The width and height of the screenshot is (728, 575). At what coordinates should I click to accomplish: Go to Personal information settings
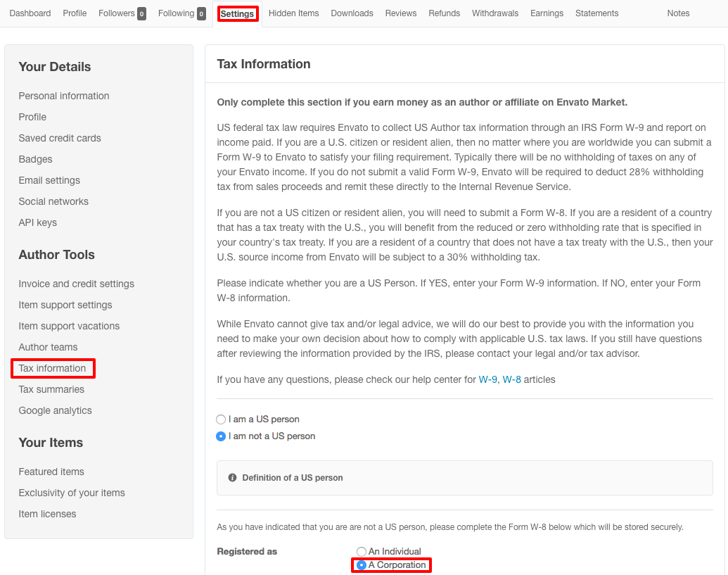tap(64, 96)
